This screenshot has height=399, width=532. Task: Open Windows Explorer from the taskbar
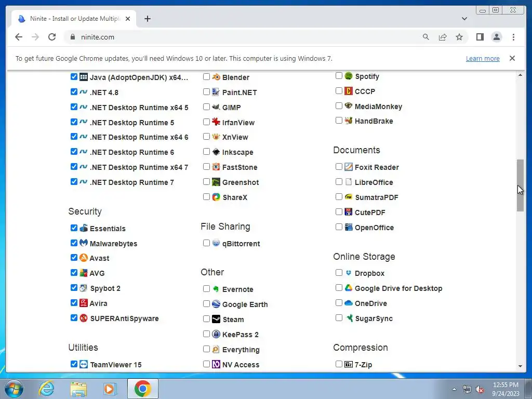click(x=78, y=389)
